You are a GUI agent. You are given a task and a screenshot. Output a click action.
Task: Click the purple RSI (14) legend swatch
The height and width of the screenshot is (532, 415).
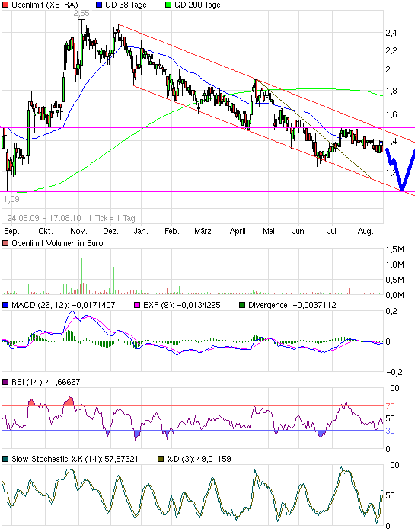coord(5,382)
